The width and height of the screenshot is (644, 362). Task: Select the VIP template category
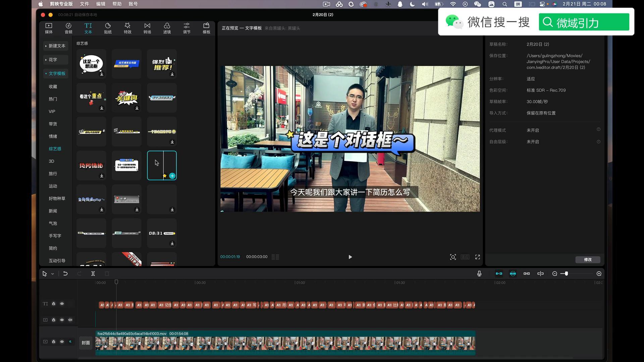(x=52, y=111)
